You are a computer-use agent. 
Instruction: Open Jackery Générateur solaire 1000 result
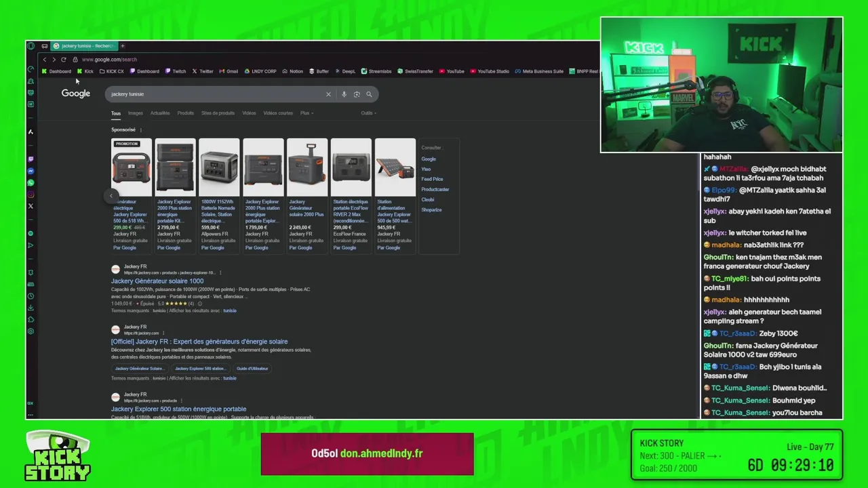pos(157,281)
